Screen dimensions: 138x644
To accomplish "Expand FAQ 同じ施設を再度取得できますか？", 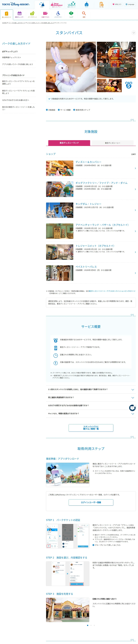I will 91,397.
